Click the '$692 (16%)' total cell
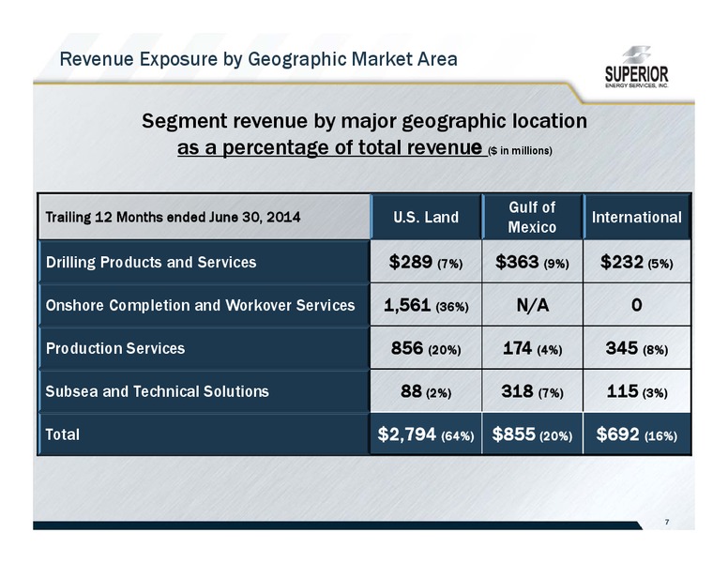 637,434
